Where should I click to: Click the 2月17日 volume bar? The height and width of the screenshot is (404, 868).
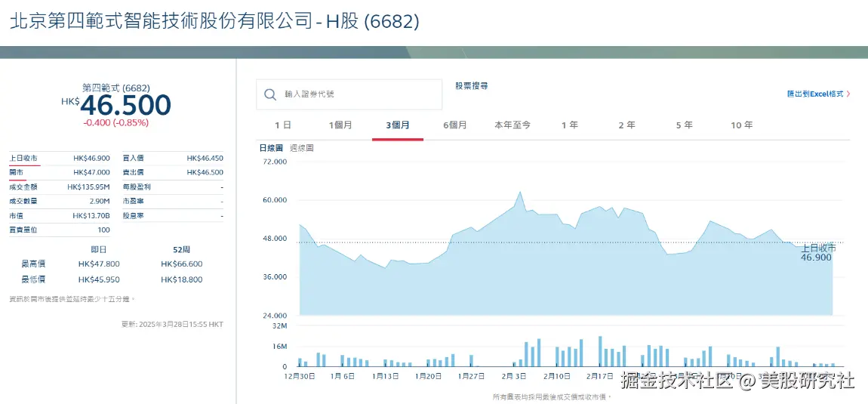coord(600,351)
